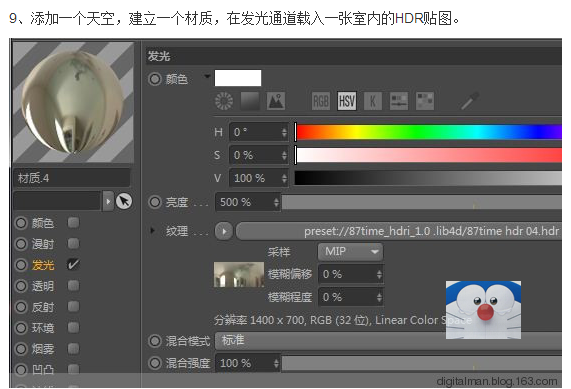
Task: Click the material sphere preview
Action: point(73,102)
